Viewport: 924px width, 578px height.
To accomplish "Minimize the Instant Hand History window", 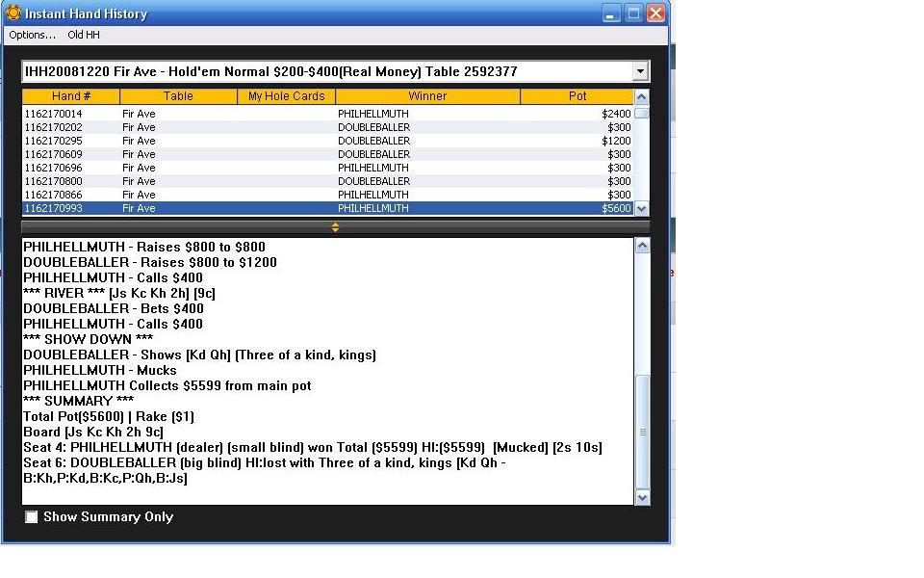I will (x=611, y=13).
